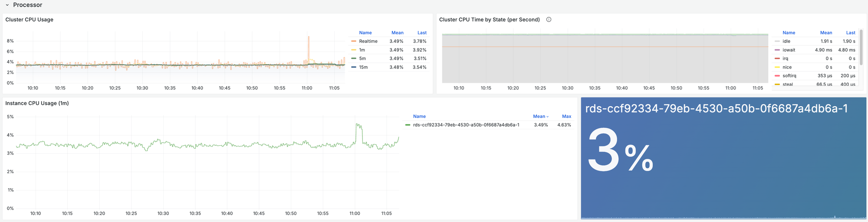Toggle the 1m series in legend
Viewport: 868px width, 222px height.
[362, 50]
